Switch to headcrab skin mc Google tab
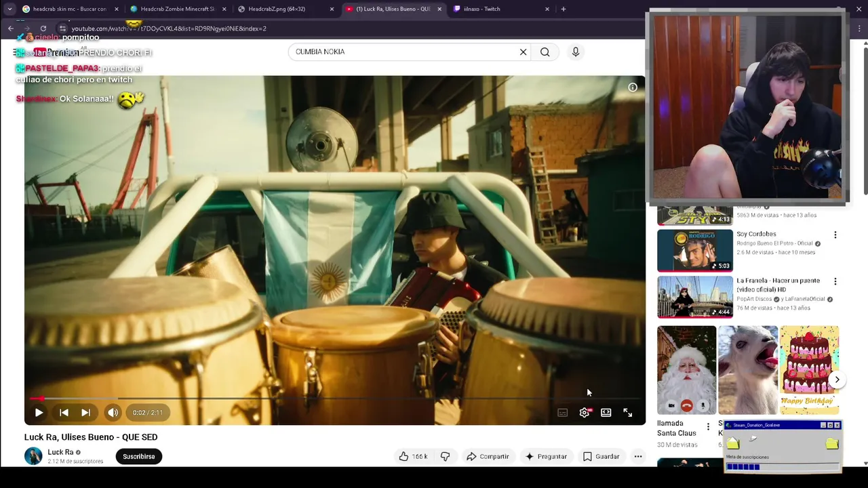This screenshot has height=488, width=868. (x=69, y=9)
